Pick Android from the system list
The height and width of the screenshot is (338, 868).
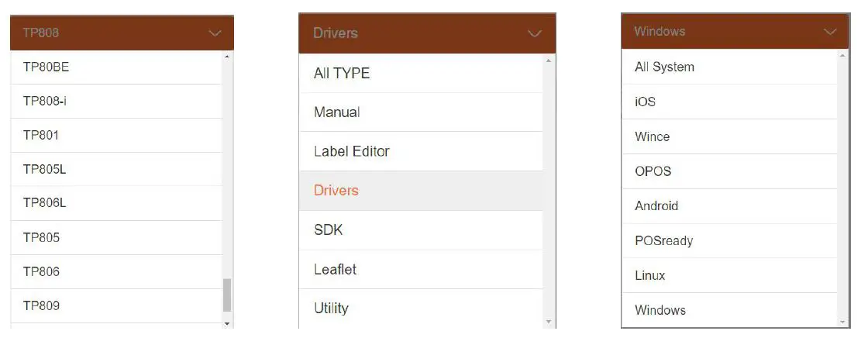[656, 206]
